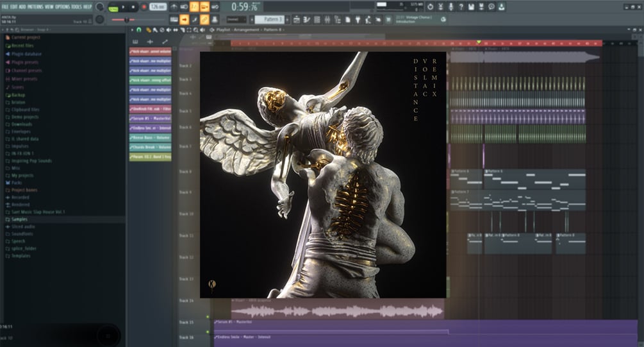Click the microphone one-click recording icon

450,7
